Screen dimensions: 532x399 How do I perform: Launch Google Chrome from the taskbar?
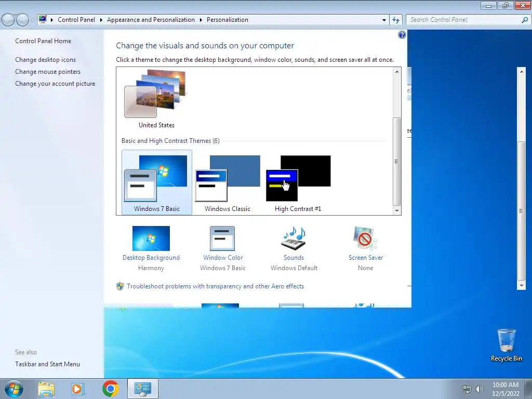pyautogui.click(x=110, y=389)
